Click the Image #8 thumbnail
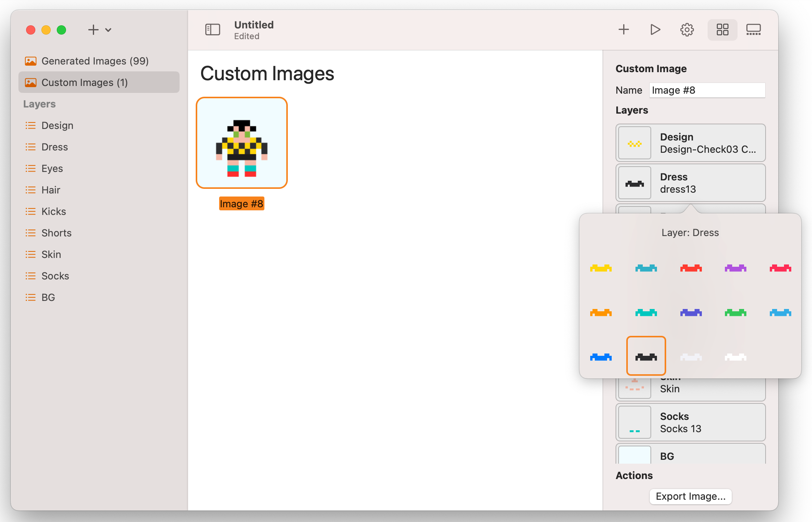The width and height of the screenshot is (812, 522). pos(242,143)
